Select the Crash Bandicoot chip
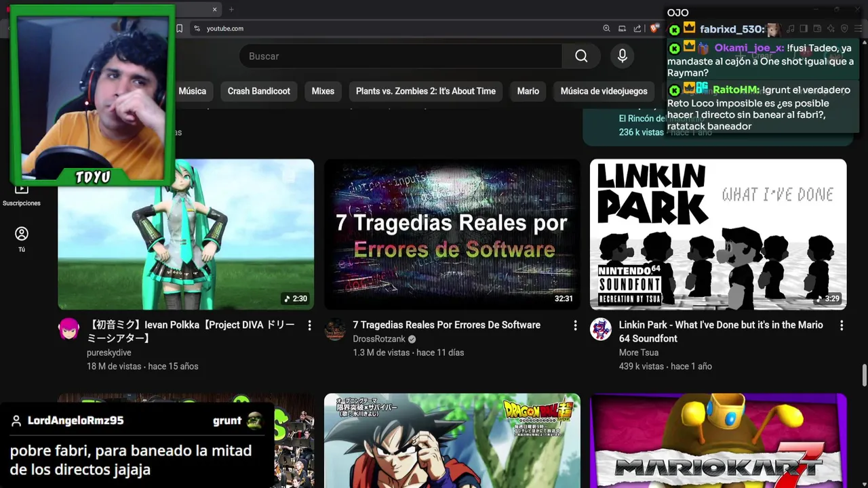868x488 pixels. tap(259, 91)
